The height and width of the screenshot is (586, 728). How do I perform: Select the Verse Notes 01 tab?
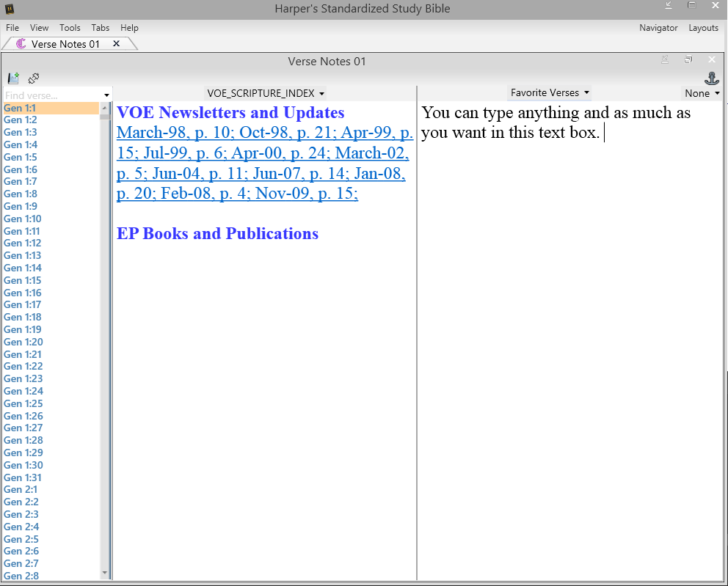click(x=65, y=44)
